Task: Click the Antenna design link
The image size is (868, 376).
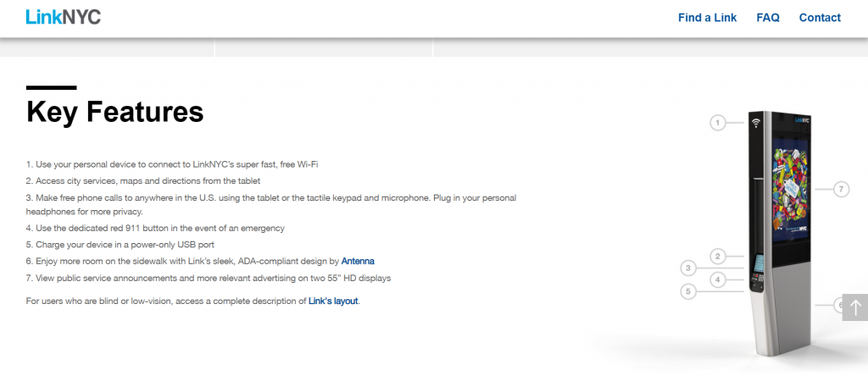Action: click(x=358, y=261)
